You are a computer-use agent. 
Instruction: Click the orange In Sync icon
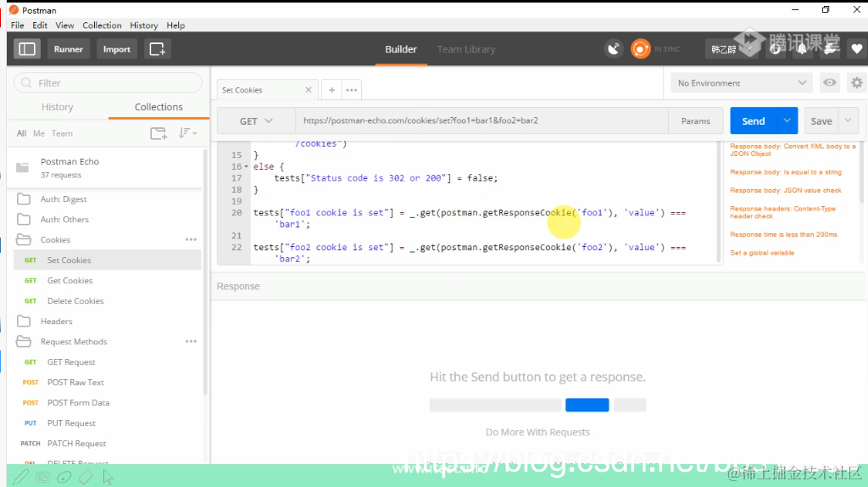tap(641, 48)
